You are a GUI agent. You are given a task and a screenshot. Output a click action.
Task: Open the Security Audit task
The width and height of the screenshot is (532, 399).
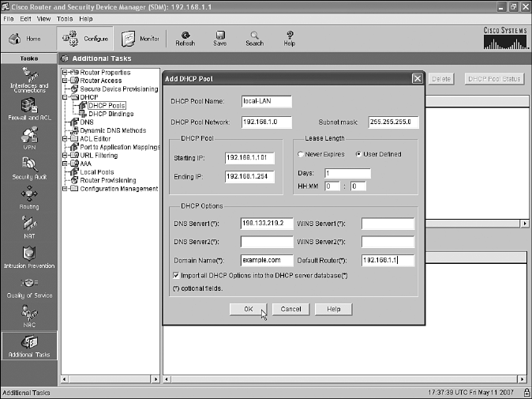click(29, 168)
